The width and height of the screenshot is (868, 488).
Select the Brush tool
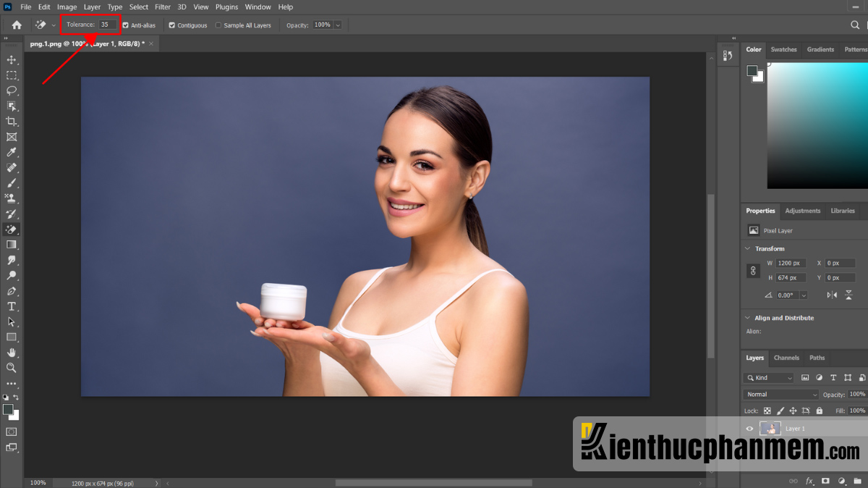click(x=12, y=183)
